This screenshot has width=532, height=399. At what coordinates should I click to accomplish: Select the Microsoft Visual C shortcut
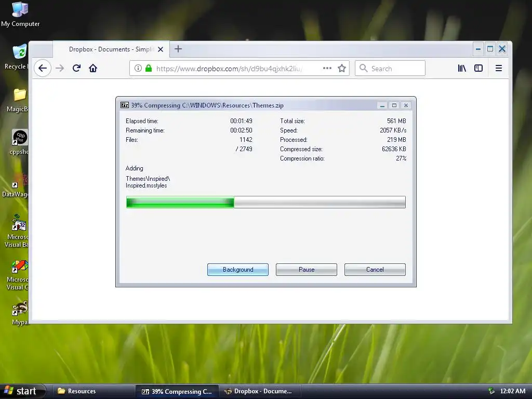pos(18,275)
